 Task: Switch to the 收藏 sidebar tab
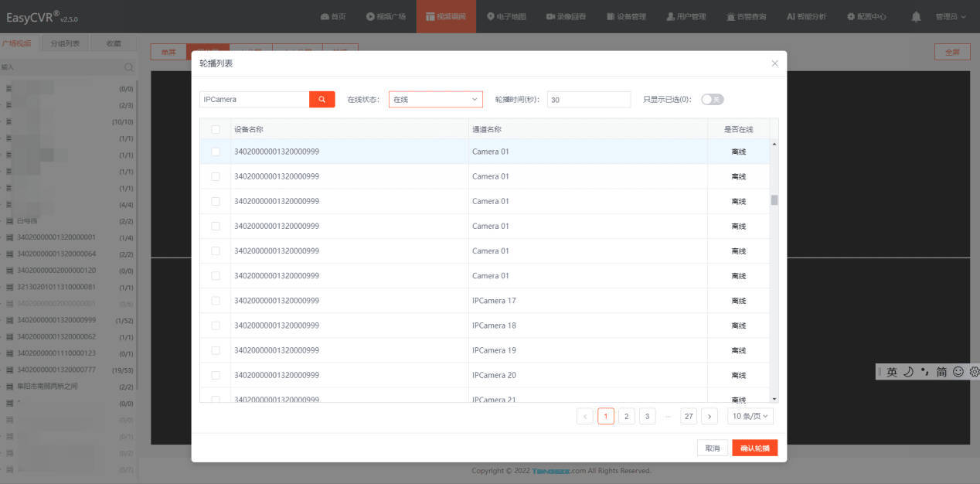point(114,43)
